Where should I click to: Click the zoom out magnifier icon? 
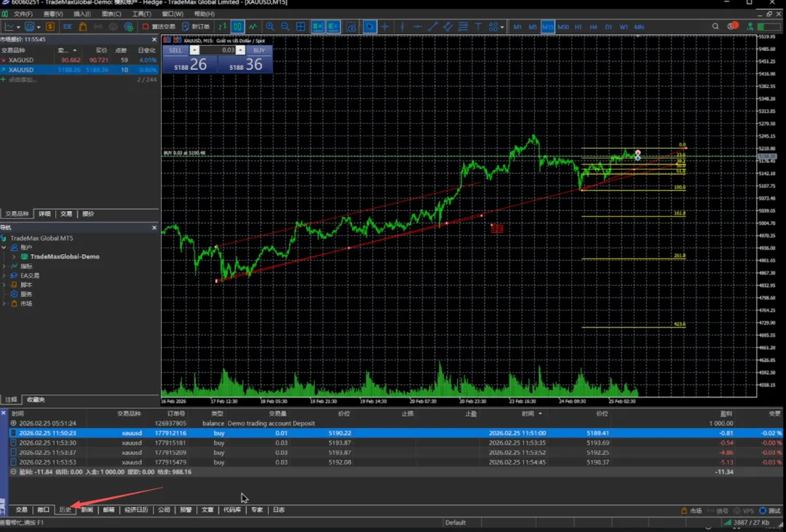coord(285,27)
